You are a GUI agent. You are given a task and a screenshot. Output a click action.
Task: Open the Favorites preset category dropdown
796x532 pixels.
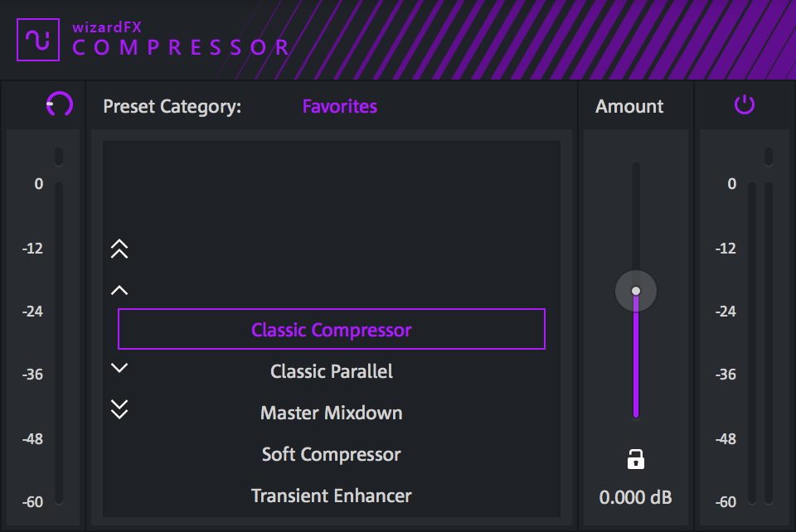tap(339, 106)
